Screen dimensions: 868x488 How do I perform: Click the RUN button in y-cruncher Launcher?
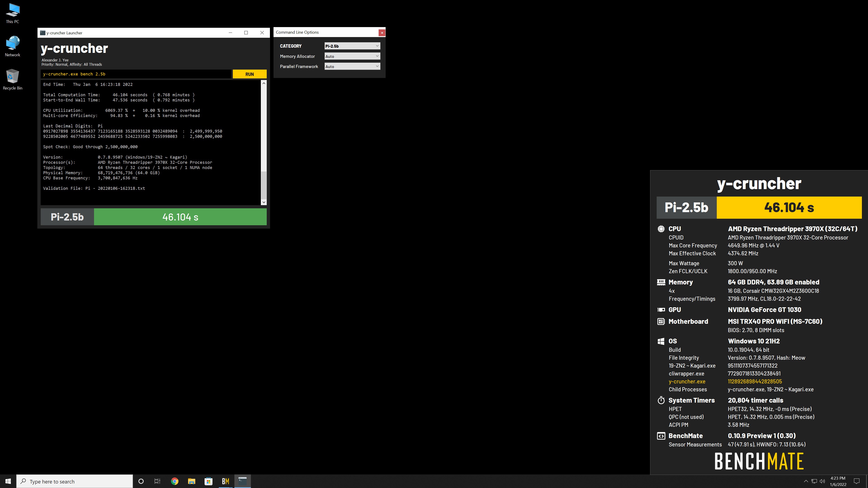[x=249, y=74]
